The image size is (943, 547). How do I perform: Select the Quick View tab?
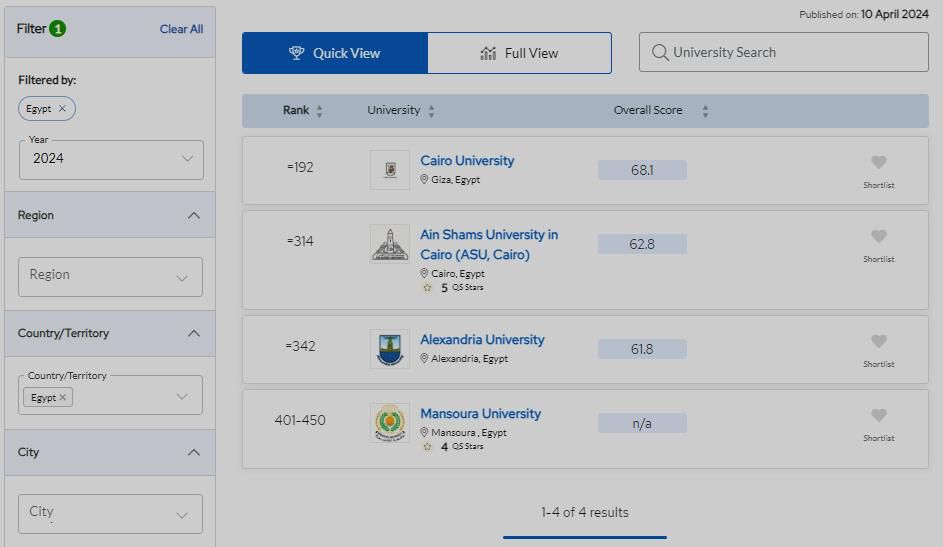tap(335, 53)
